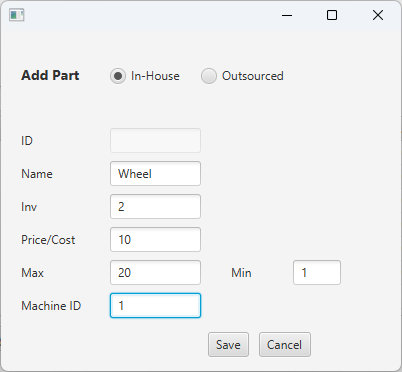Click the Price/Cost text field

click(155, 240)
